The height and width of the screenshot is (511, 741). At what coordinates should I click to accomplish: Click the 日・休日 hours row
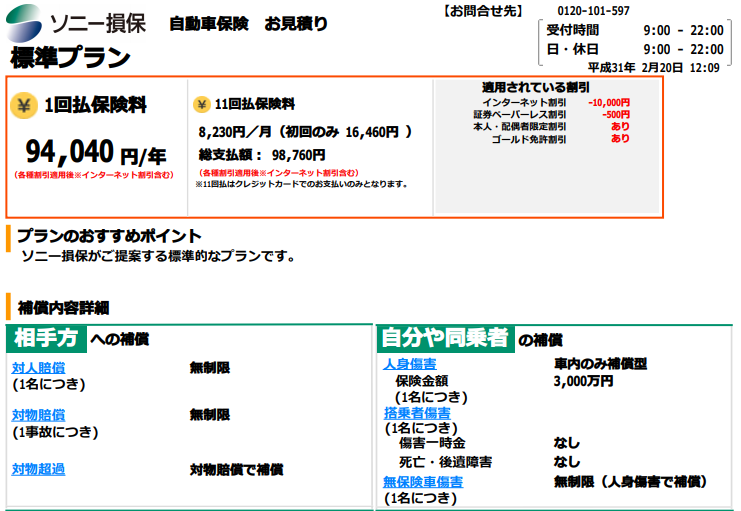click(635, 49)
